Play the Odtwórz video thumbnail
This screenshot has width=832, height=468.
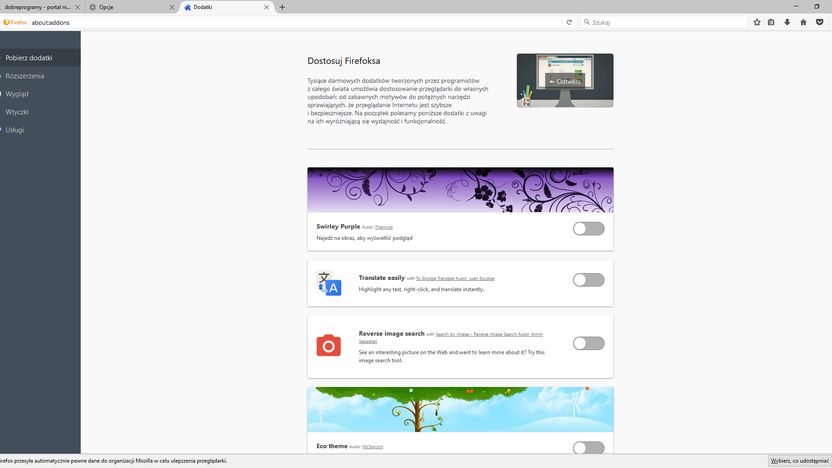coord(565,80)
